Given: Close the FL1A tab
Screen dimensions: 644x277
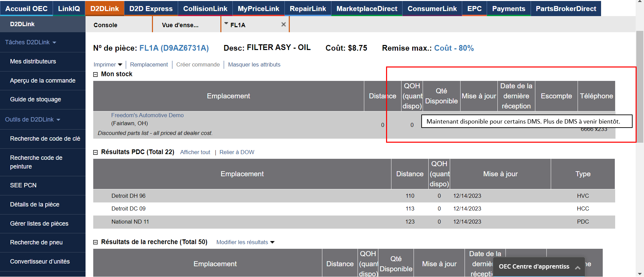Looking at the screenshot, I should [283, 25].
